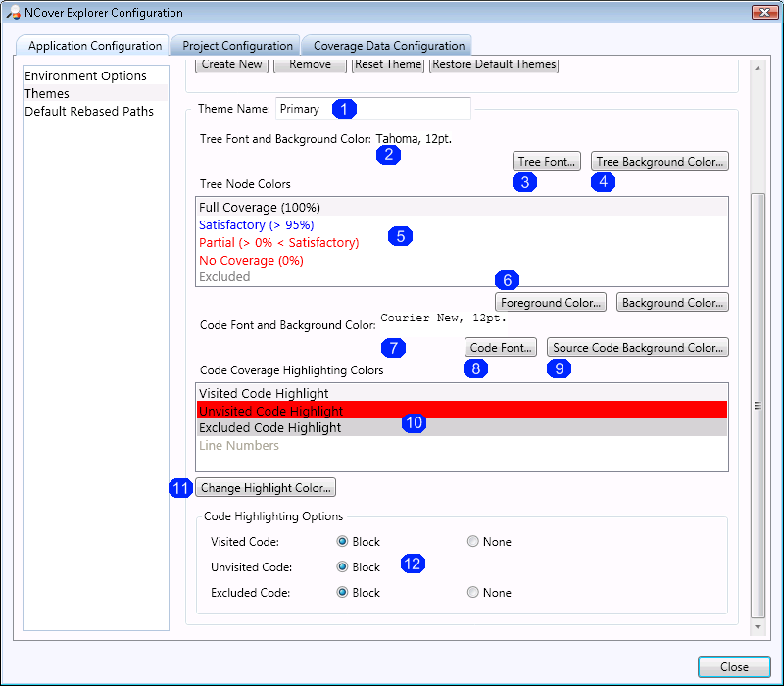Click Source Code Background Color button
This screenshot has height=686, width=784.
point(638,348)
